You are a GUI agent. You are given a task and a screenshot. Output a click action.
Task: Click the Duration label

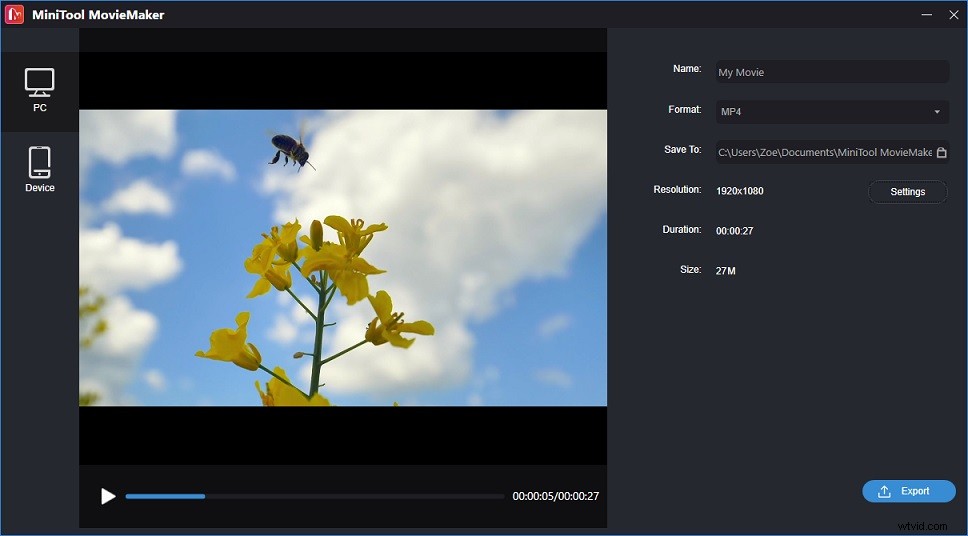682,229
